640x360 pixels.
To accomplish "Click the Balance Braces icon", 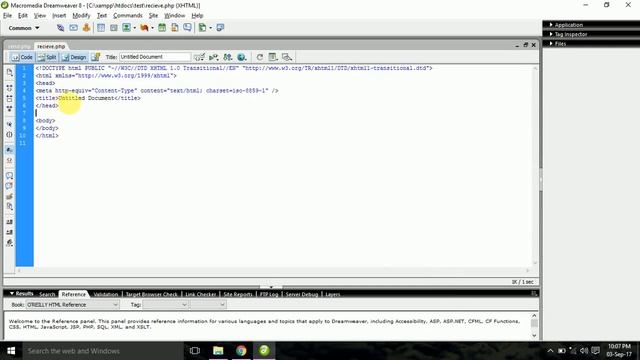I will 9,135.
